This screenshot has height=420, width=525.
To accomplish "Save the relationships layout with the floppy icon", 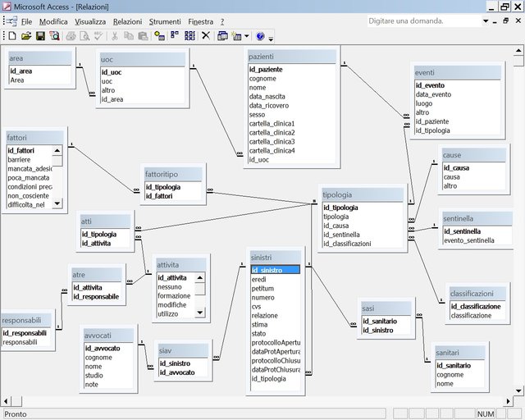I will click(40, 36).
